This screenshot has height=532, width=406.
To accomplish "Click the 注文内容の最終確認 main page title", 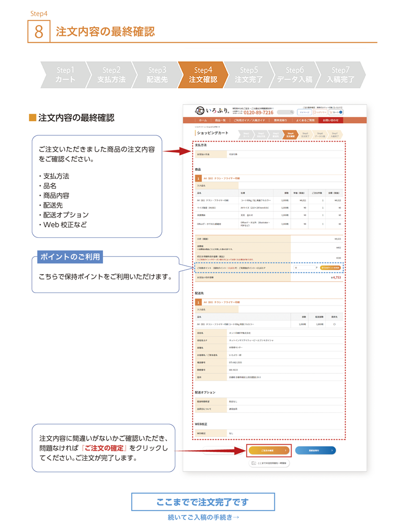I will coord(105,32).
